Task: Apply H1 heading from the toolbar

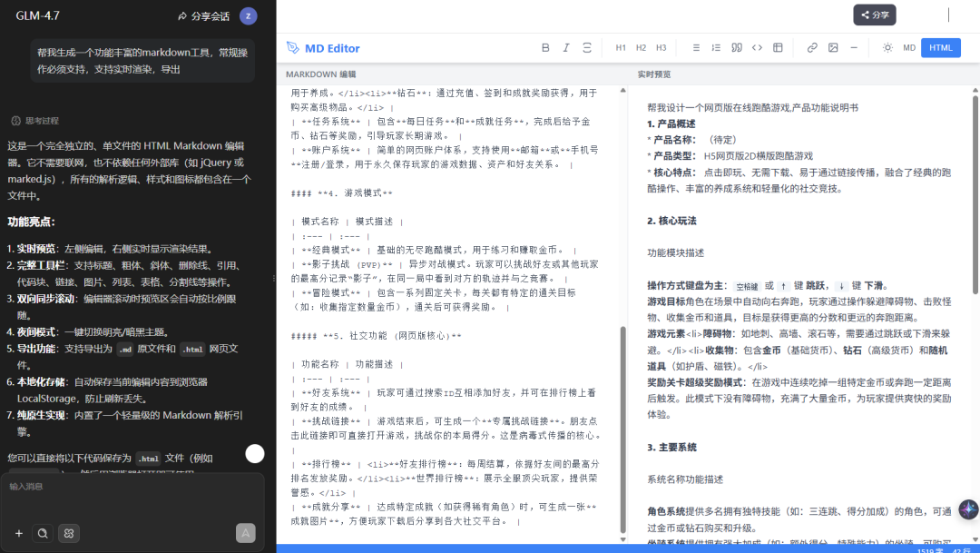Action: click(621, 48)
